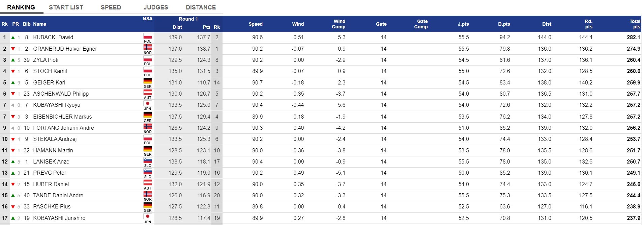Open athlete link PREVC Peter

point(50,173)
